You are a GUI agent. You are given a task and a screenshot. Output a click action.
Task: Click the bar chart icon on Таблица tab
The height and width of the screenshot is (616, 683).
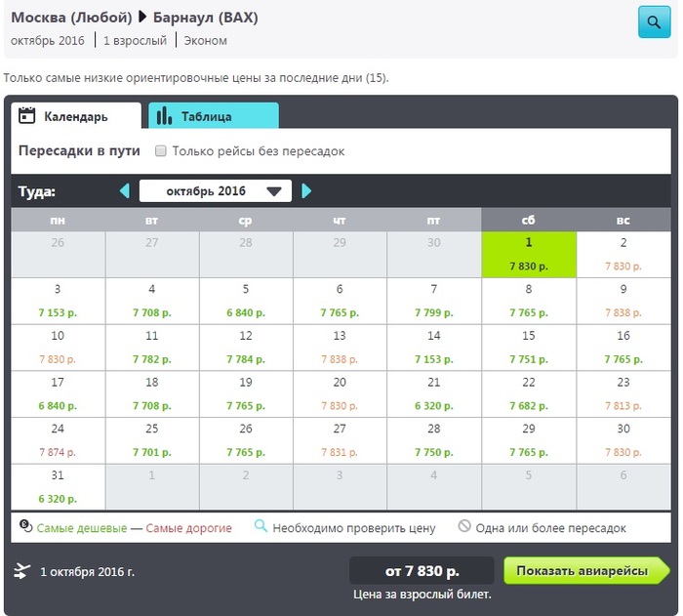pos(164,115)
